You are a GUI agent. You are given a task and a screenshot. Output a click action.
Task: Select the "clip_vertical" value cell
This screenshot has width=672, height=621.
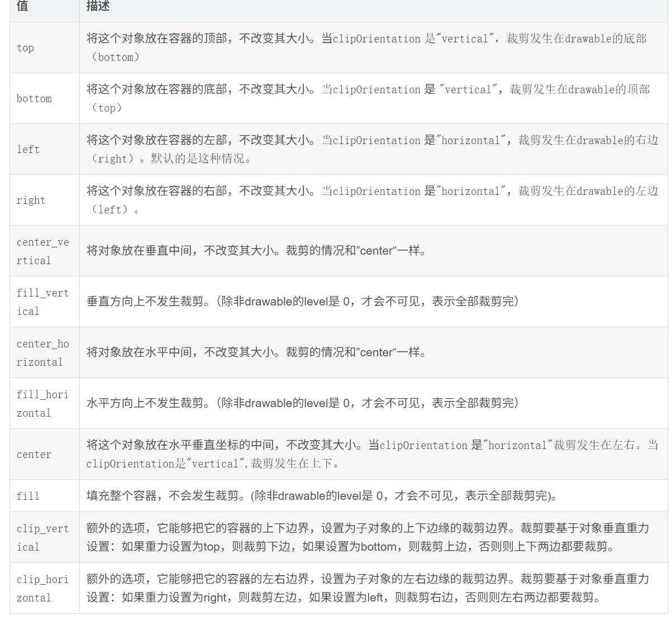pos(43,538)
